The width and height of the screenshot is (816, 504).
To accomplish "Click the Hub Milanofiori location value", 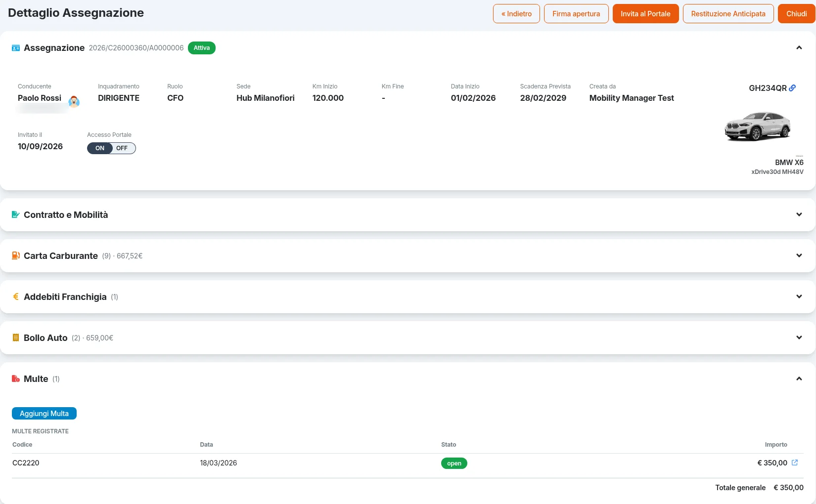I will pyautogui.click(x=266, y=98).
